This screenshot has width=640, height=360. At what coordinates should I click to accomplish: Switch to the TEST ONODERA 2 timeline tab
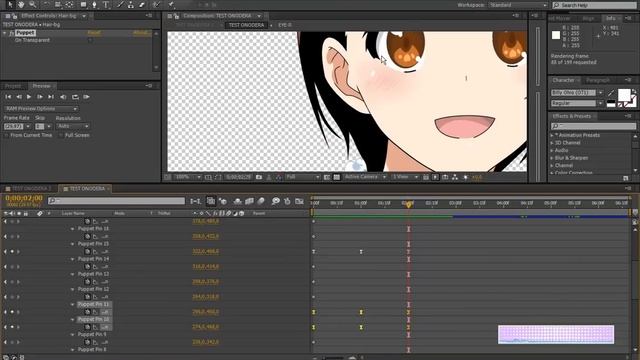pos(31,189)
